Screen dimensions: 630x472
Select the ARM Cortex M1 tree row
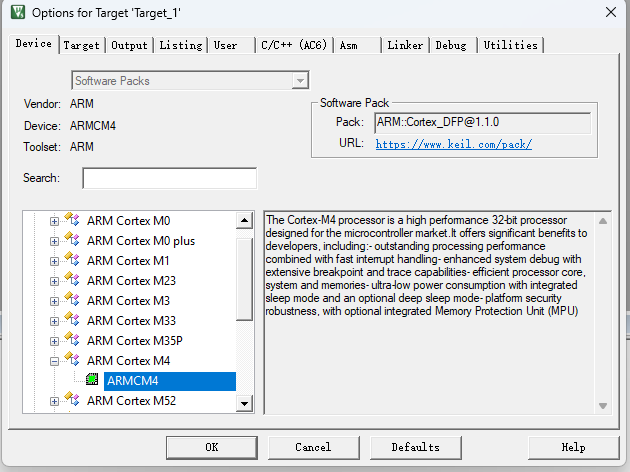pyautogui.click(x=128, y=261)
